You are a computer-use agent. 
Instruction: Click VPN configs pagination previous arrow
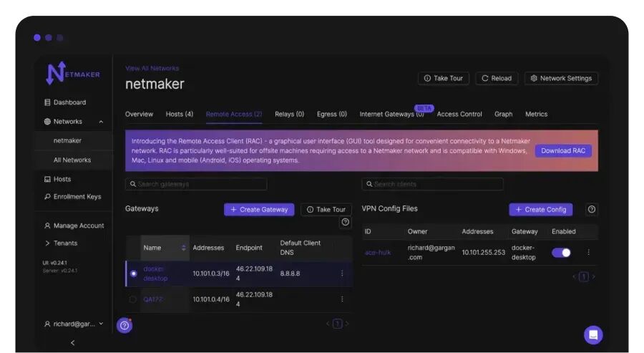pos(574,276)
